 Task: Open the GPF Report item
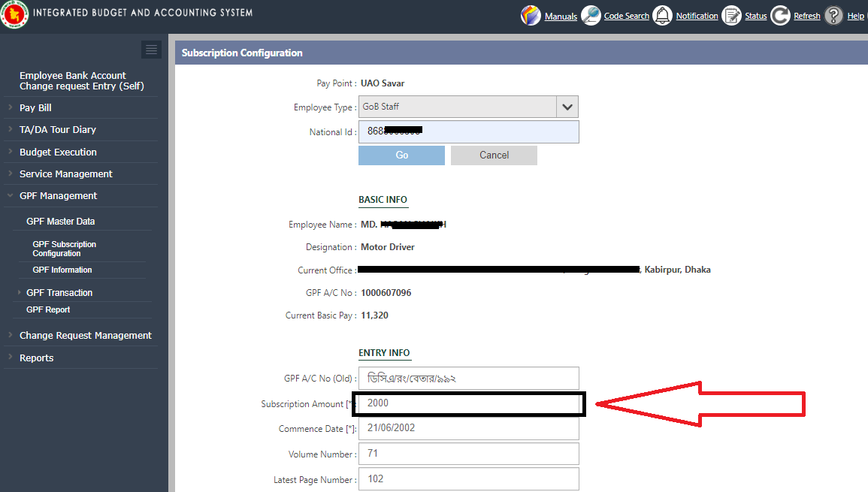point(48,309)
